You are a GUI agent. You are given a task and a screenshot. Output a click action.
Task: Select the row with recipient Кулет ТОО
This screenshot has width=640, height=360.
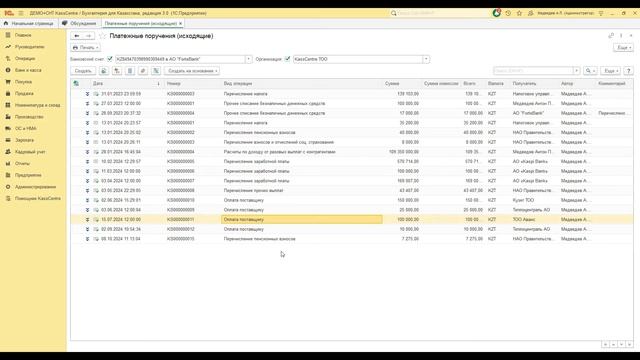tap(351, 200)
